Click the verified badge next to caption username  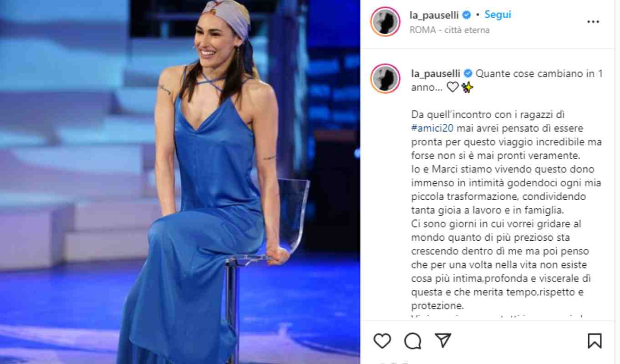point(468,74)
